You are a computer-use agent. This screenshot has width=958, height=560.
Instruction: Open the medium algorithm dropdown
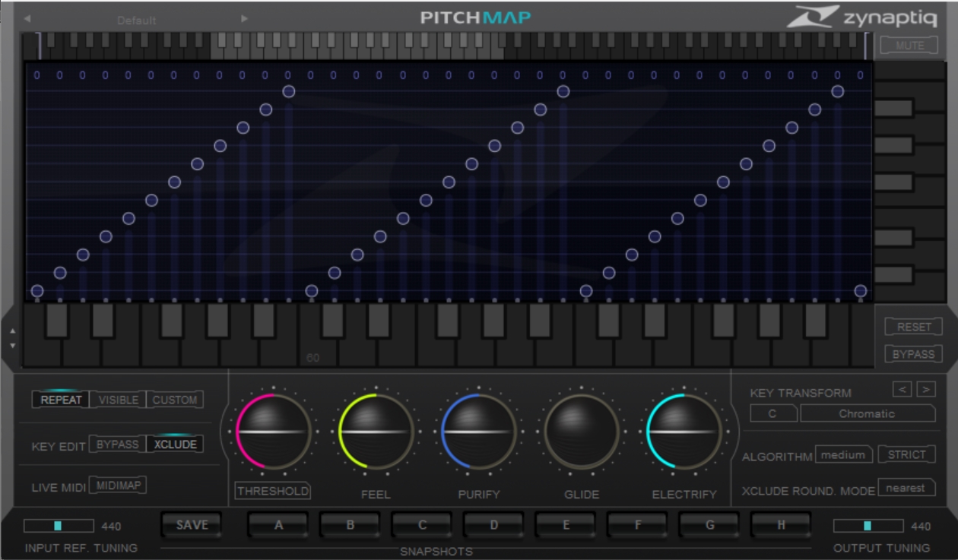pyautogui.click(x=844, y=454)
